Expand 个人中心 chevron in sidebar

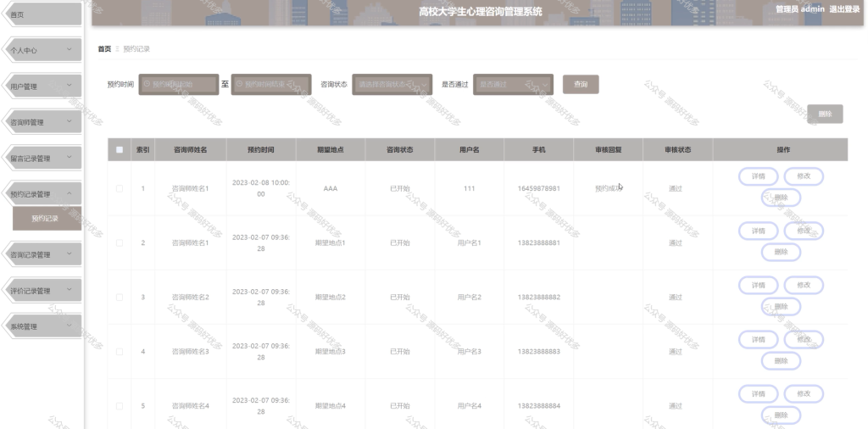click(70, 49)
